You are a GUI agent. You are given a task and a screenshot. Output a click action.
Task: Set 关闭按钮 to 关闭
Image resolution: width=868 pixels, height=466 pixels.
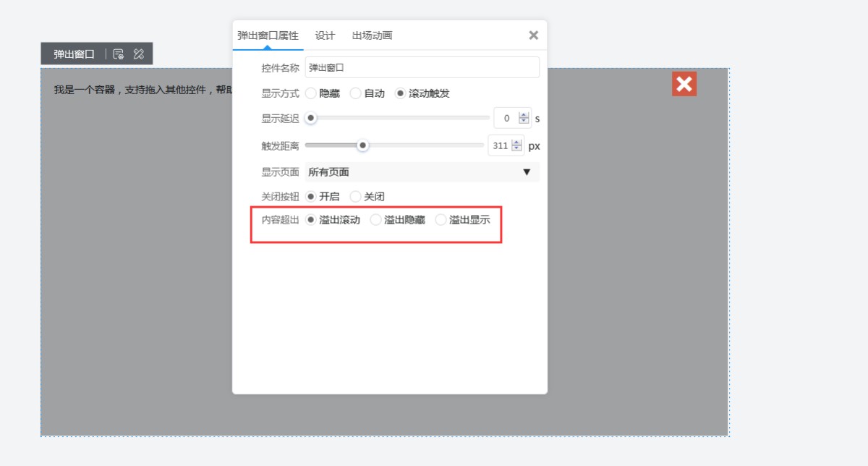356,196
